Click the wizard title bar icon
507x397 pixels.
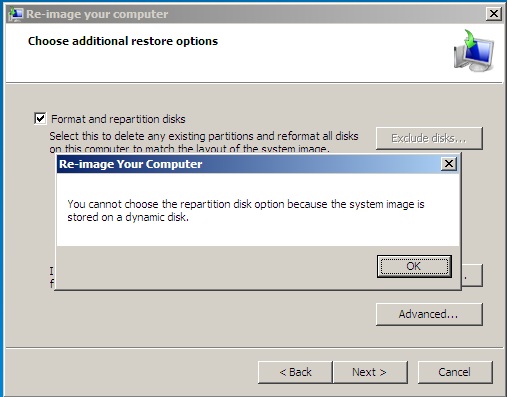pyautogui.click(x=15, y=14)
